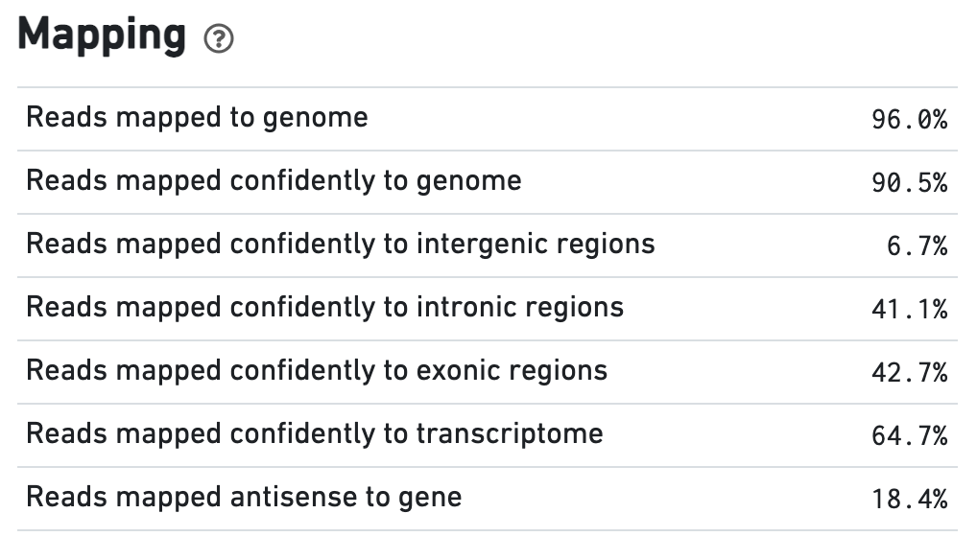Click the word 'transcriptome' in the table

(x=509, y=434)
